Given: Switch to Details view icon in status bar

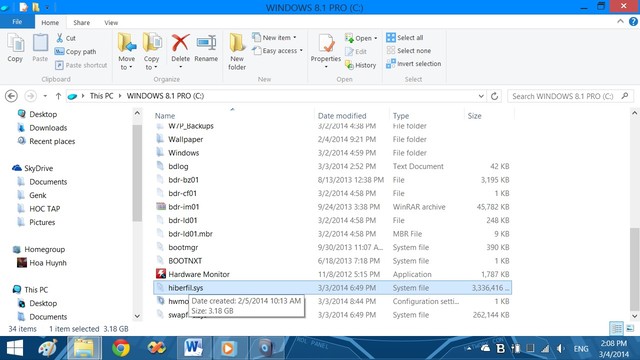Looking at the screenshot, I should (x=616, y=328).
